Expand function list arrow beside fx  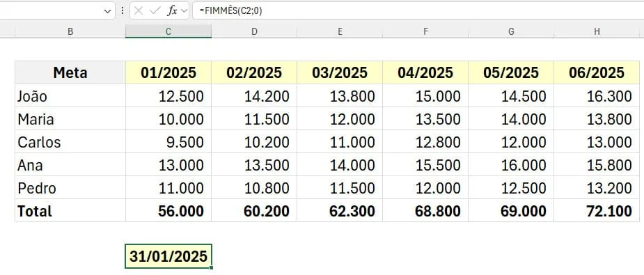pos(184,11)
